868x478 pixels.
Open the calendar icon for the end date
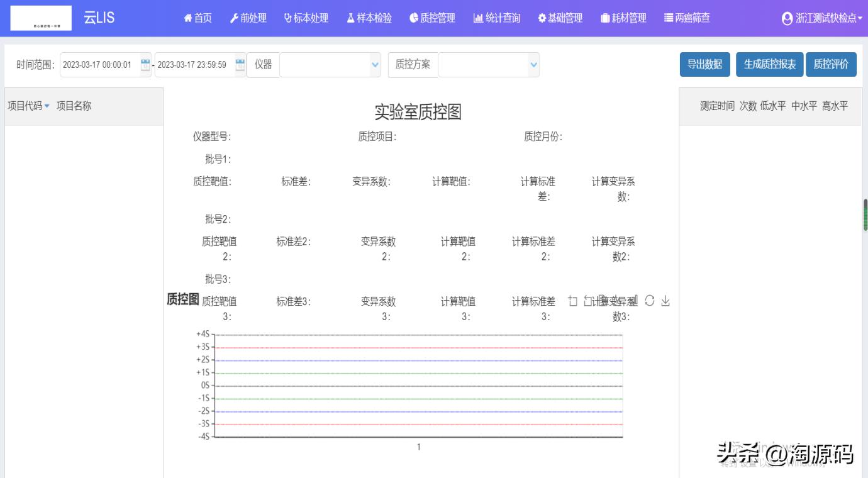pyautogui.click(x=240, y=64)
